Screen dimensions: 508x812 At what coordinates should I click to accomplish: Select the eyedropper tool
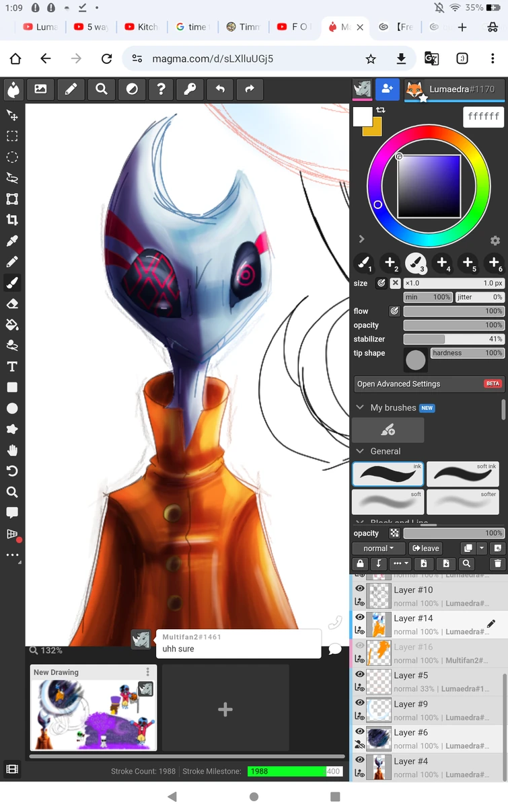[12, 241]
